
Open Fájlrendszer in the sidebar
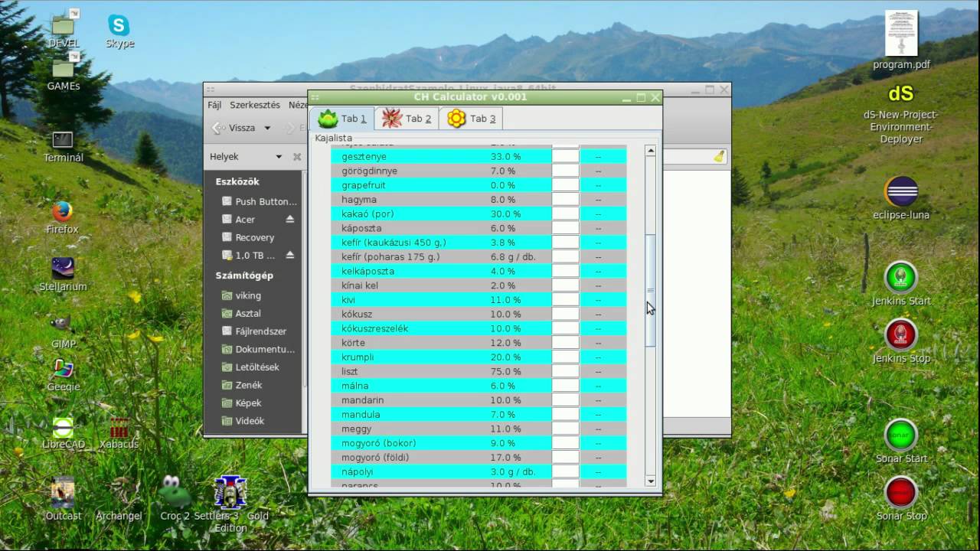[253, 331]
